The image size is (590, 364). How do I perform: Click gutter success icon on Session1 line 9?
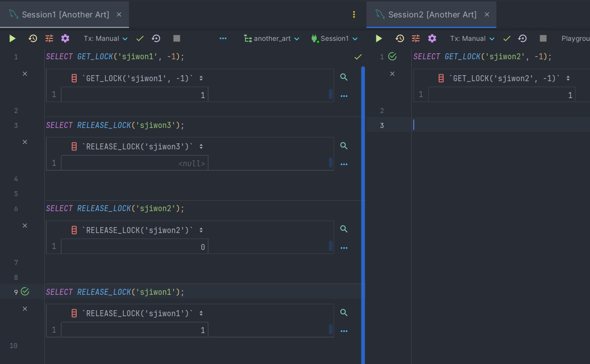pyautogui.click(x=25, y=291)
